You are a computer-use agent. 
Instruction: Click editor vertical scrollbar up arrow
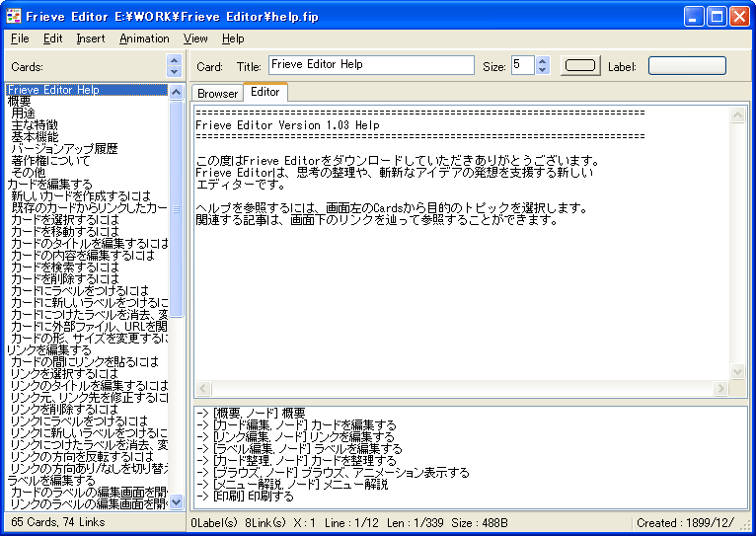(737, 115)
